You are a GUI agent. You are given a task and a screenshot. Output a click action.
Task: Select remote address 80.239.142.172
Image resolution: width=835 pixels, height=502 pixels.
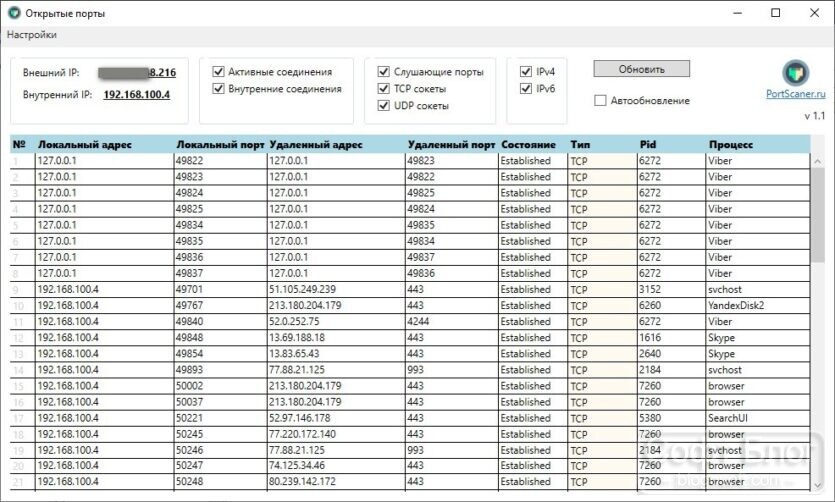click(336, 482)
